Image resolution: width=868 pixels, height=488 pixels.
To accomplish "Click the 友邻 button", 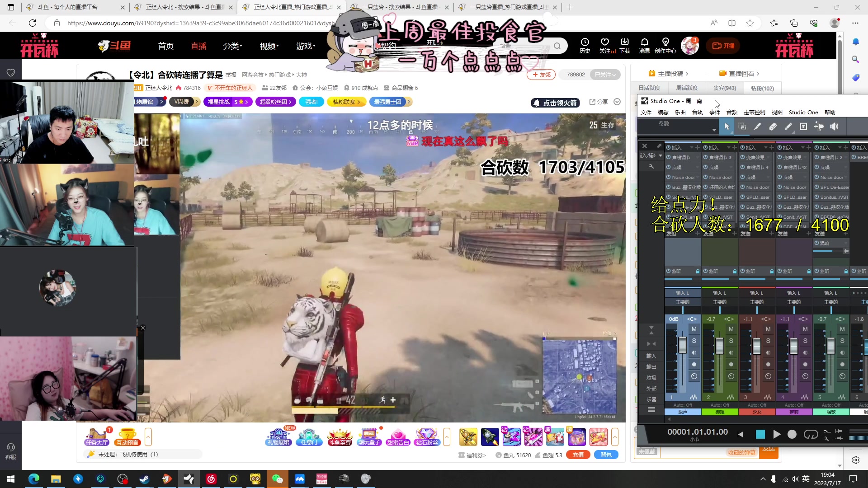I will click(542, 75).
